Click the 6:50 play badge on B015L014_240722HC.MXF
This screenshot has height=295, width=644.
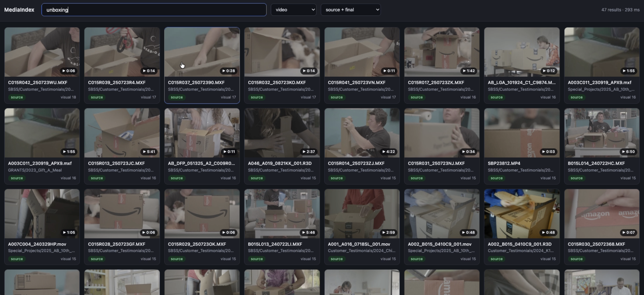click(628, 152)
